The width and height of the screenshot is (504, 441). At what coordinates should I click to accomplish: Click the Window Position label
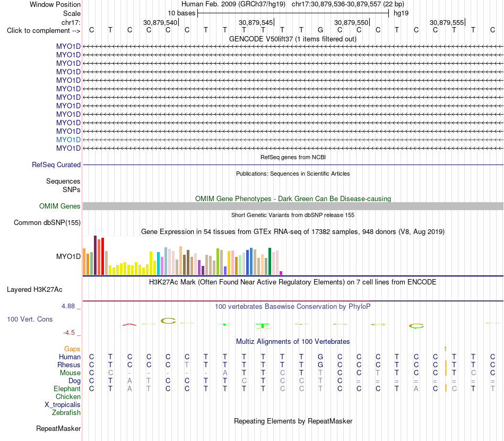click(55, 4)
